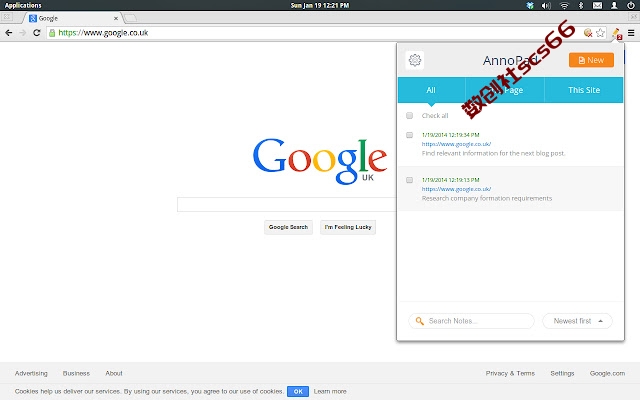Image resolution: width=640 pixels, height=400 pixels.
Task: Click the Google search box
Action: [x=287, y=204]
